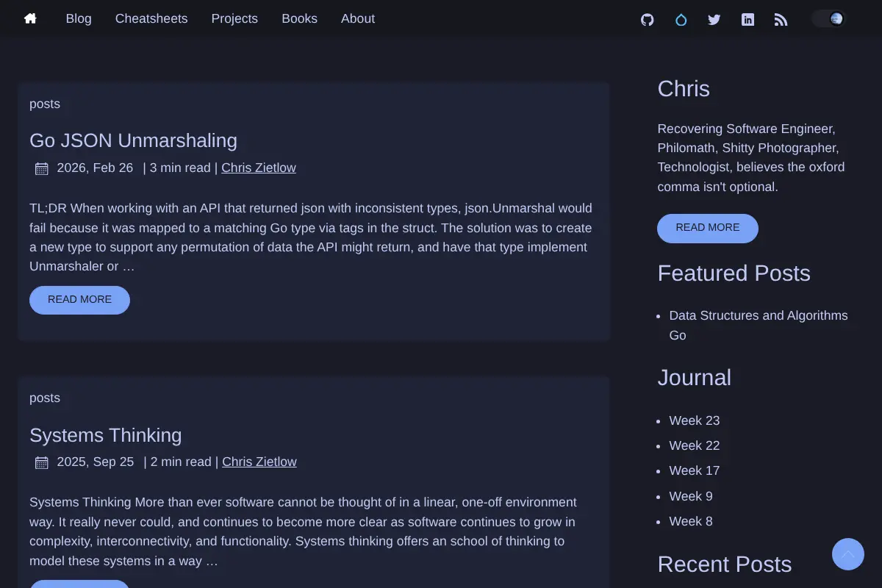Open the Week 17 journal entry
Image resolution: width=882 pixels, height=588 pixels.
point(695,470)
